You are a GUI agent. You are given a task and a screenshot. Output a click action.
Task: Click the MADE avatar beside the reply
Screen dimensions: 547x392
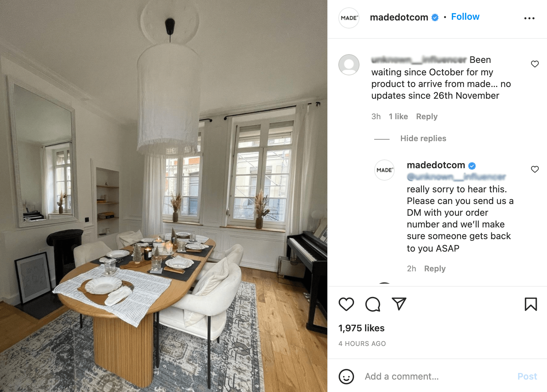tap(384, 170)
